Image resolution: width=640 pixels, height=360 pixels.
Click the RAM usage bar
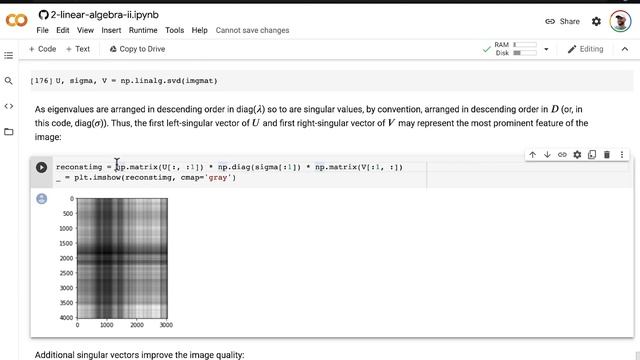[x=524, y=44]
